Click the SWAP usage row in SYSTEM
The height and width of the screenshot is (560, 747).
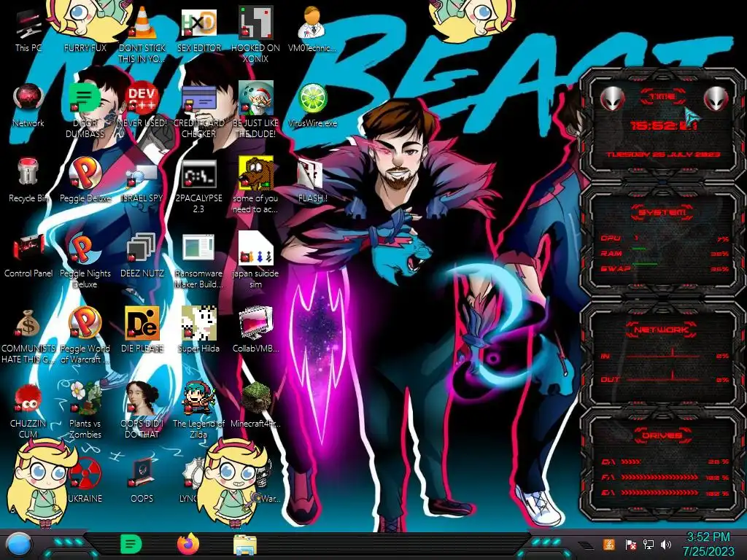[x=665, y=268]
